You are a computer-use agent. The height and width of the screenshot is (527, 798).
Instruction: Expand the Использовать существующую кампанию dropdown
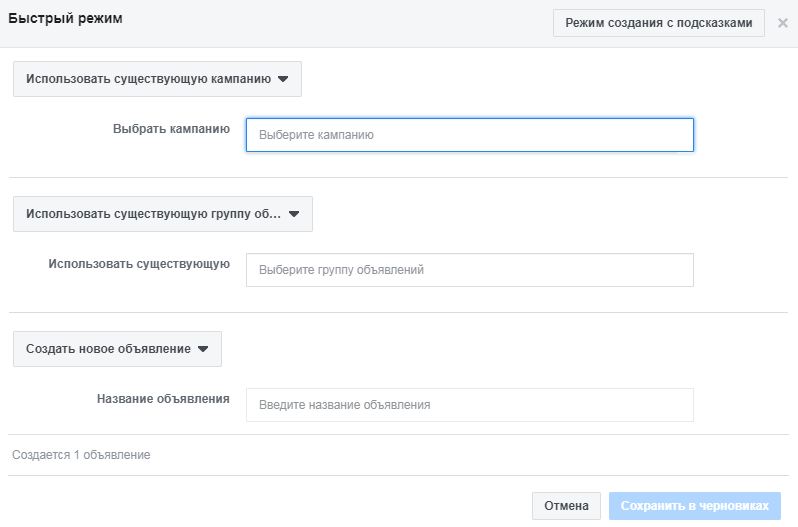(x=157, y=80)
